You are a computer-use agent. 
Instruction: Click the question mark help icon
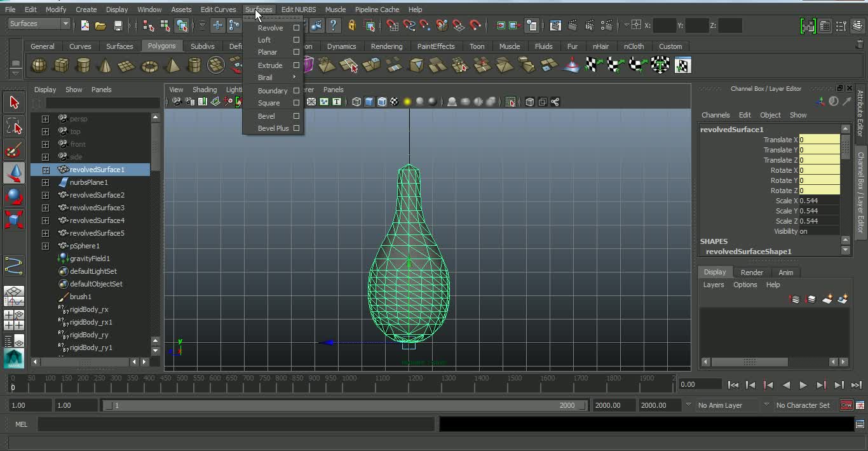click(x=333, y=25)
